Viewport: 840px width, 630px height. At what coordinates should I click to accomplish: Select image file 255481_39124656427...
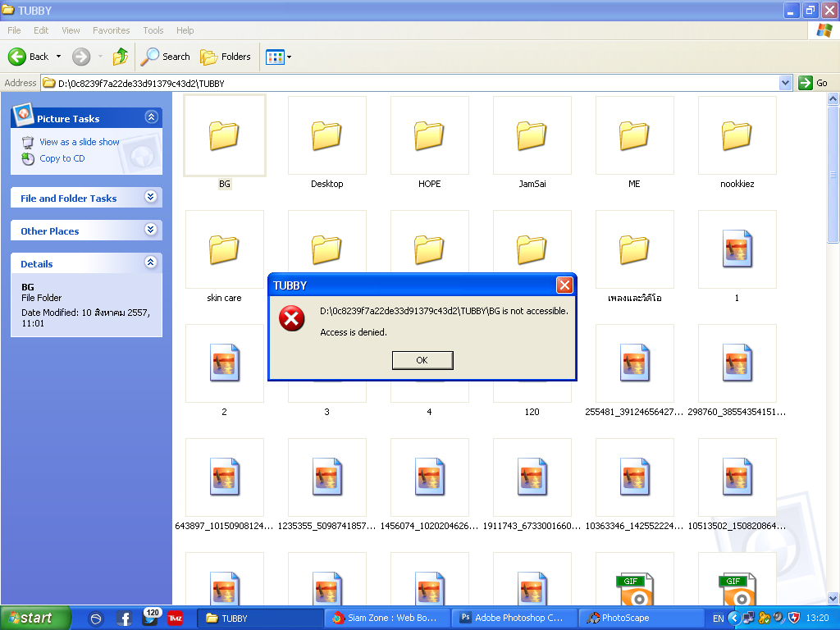click(634, 370)
